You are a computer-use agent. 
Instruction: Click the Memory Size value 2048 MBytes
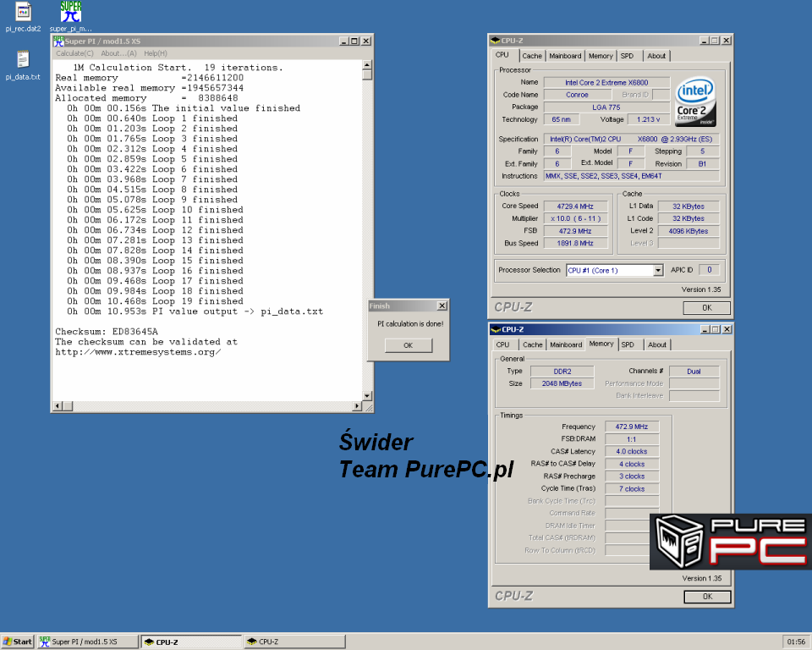click(x=562, y=383)
